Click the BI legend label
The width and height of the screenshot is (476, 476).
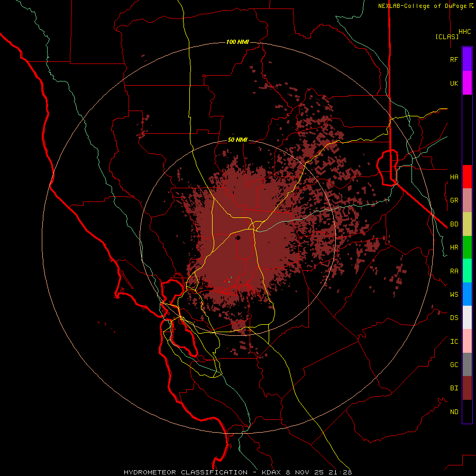[454, 388]
